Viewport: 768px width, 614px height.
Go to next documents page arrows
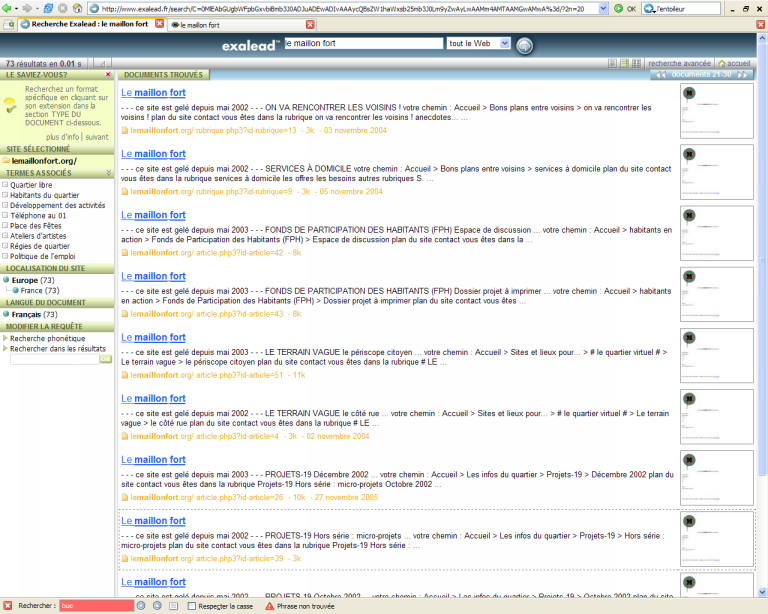coord(743,74)
